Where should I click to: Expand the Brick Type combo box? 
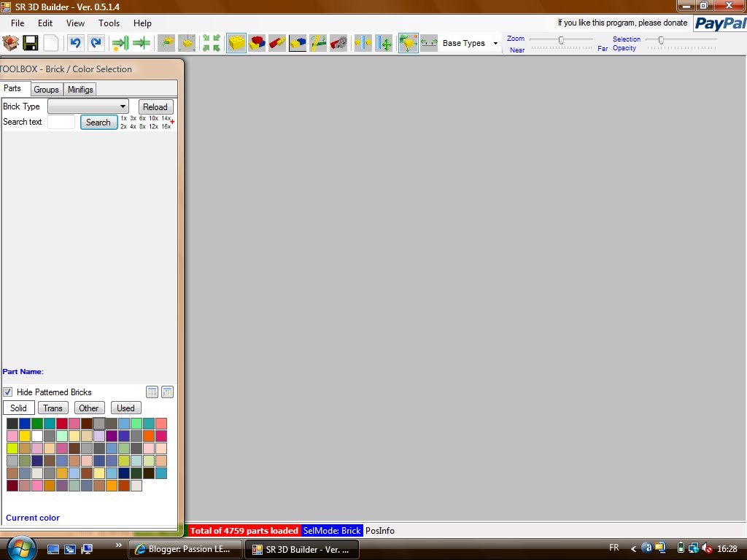point(88,106)
